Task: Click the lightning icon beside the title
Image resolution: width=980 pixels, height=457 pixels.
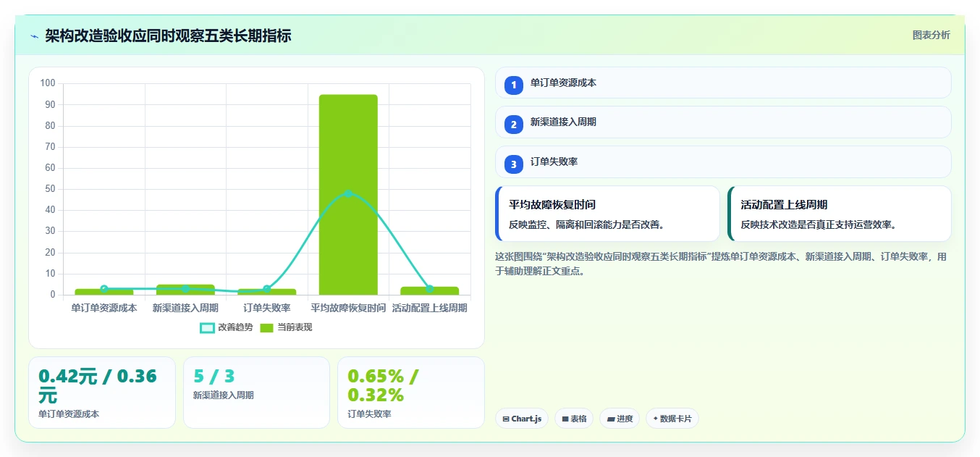Action: (x=34, y=36)
